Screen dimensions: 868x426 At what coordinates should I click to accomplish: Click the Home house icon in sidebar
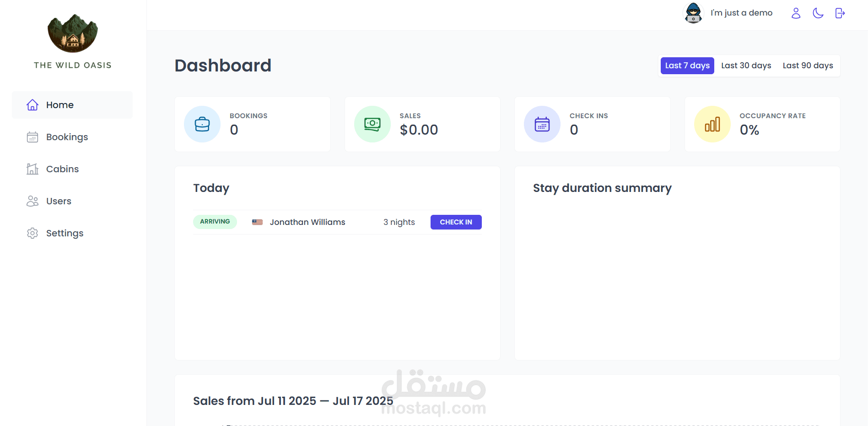point(32,105)
